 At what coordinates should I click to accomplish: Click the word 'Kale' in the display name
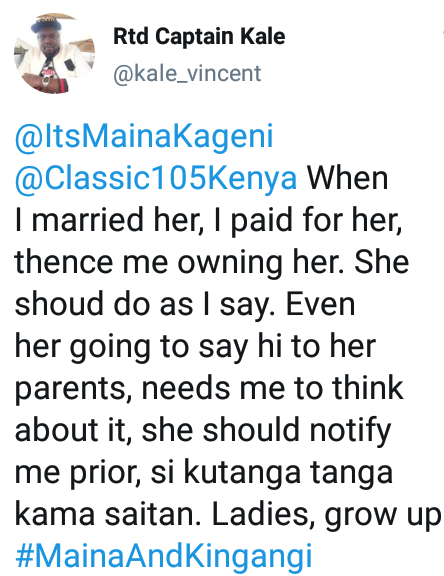[263, 36]
